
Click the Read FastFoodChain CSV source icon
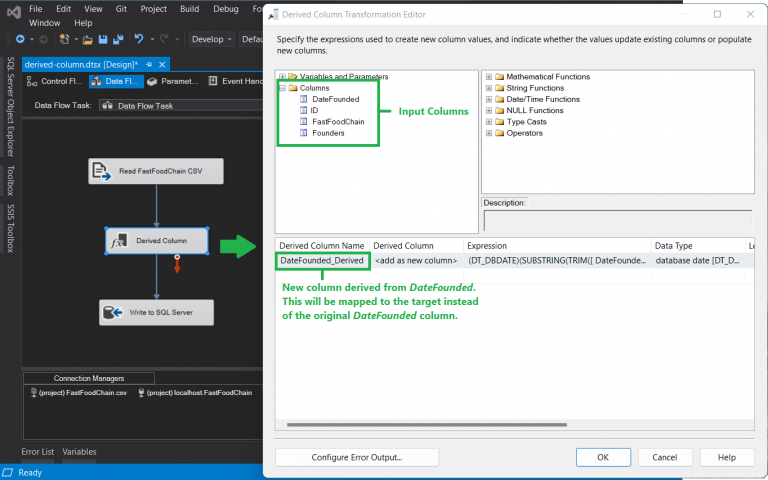(101, 171)
